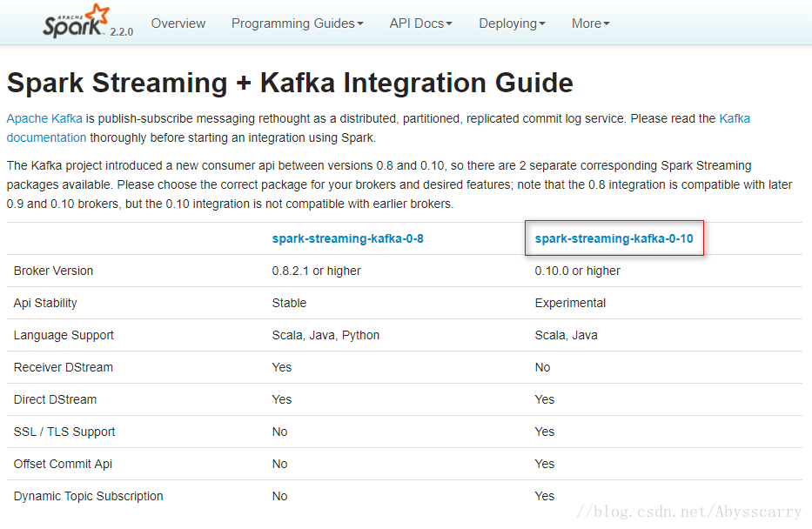This screenshot has height=529, width=812.
Task: Select the Dynamic Topic Subscription label
Action: [x=88, y=496]
